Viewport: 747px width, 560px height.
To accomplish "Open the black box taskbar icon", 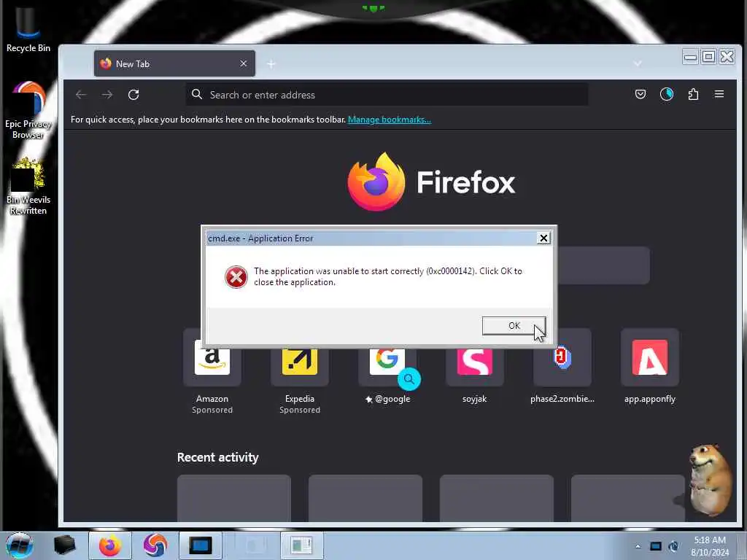I will (64, 545).
